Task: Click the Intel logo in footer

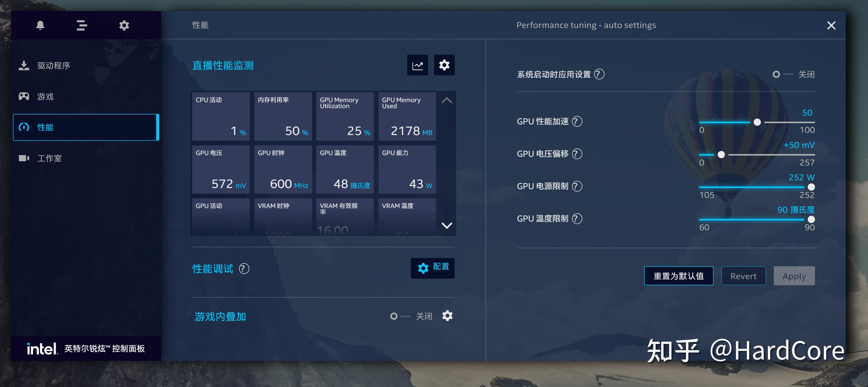Action: [x=42, y=349]
